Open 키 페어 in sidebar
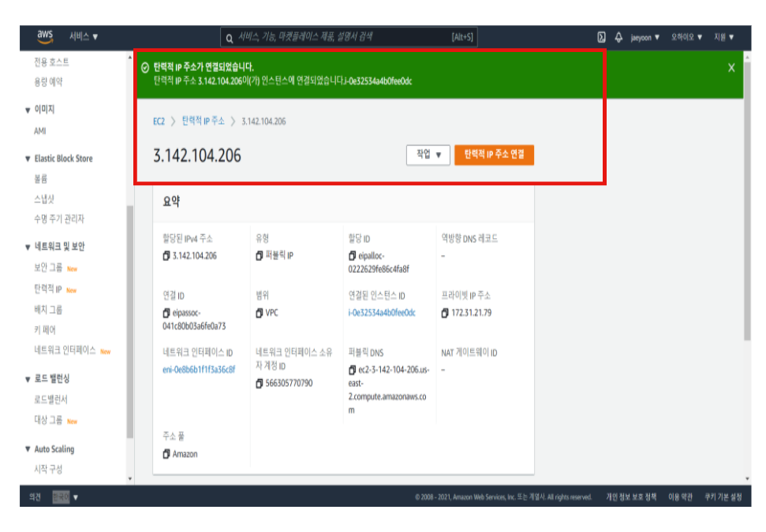 45,330
